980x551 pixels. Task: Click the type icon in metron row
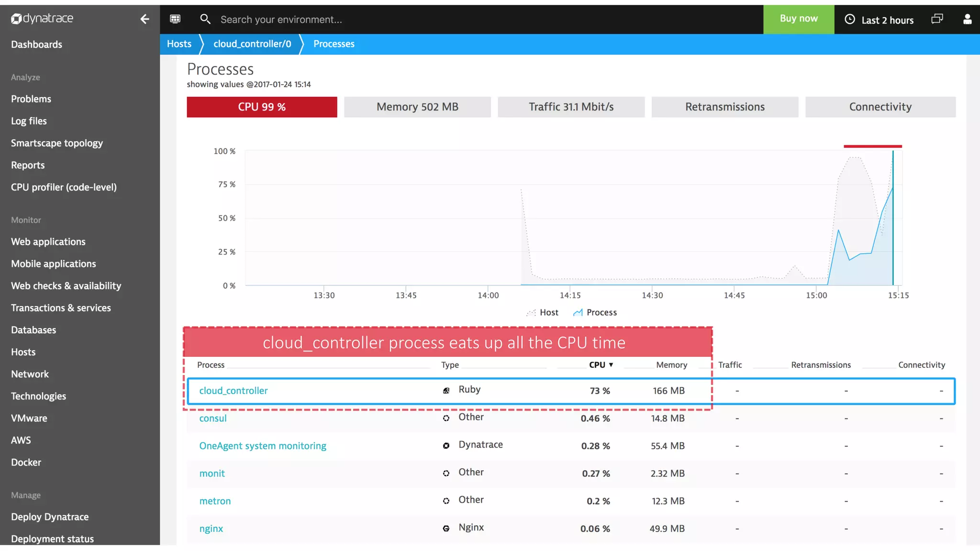coord(446,501)
